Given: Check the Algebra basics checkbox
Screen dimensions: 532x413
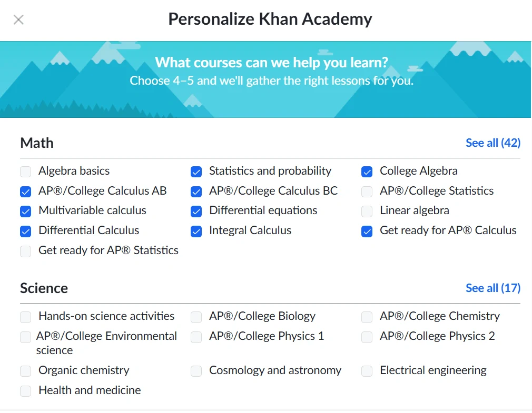Looking at the screenshot, I should click(x=26, y=172).
